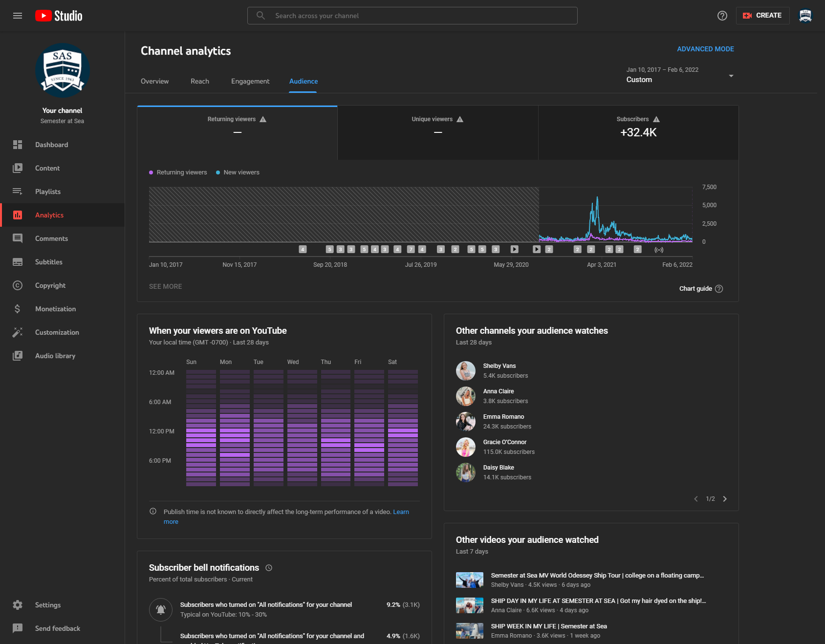Viewport: 825px width, 644px height.
Task: Select the Returning viewers metric card
Action: tap(237, 133)
